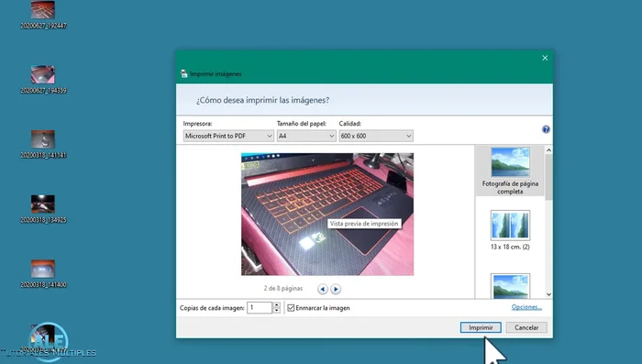
Task: Click the copies per image input field
Action: 260,307
